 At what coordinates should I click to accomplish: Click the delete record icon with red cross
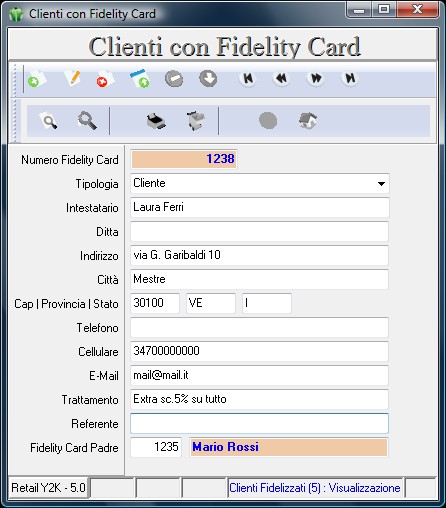105,79
